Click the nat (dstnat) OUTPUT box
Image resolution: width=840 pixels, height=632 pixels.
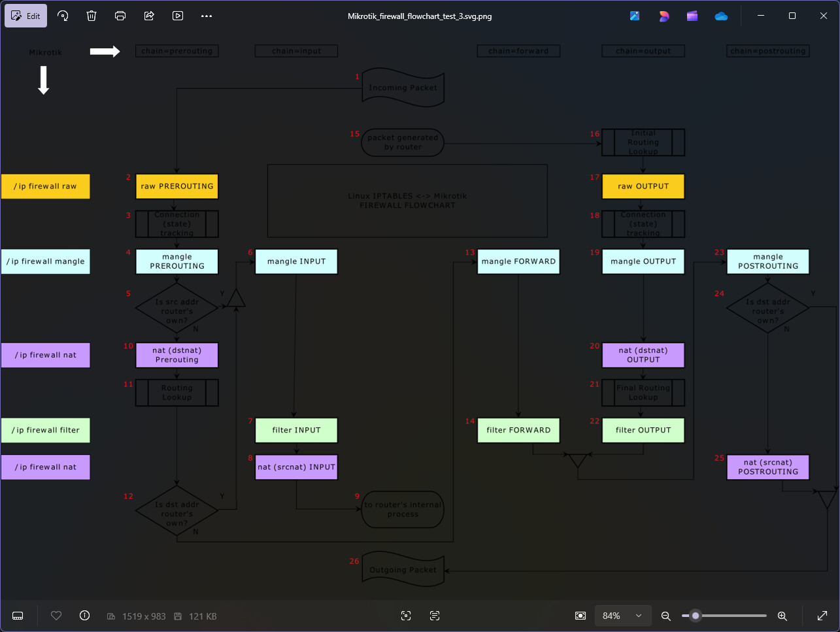[643, 355]
